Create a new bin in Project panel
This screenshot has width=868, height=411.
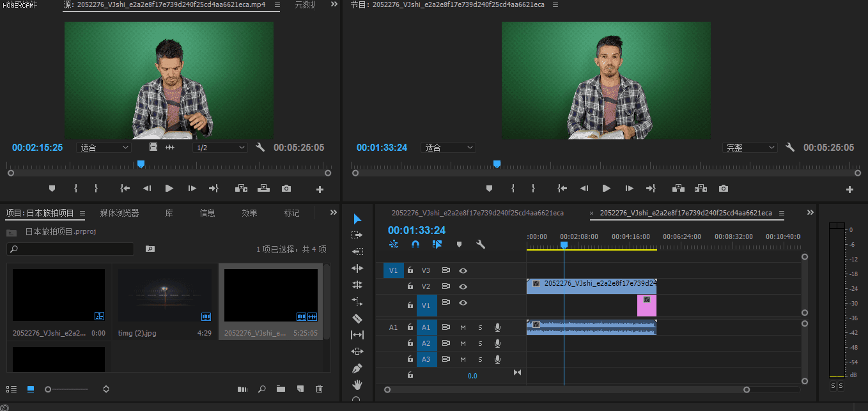tap(281, 389)
